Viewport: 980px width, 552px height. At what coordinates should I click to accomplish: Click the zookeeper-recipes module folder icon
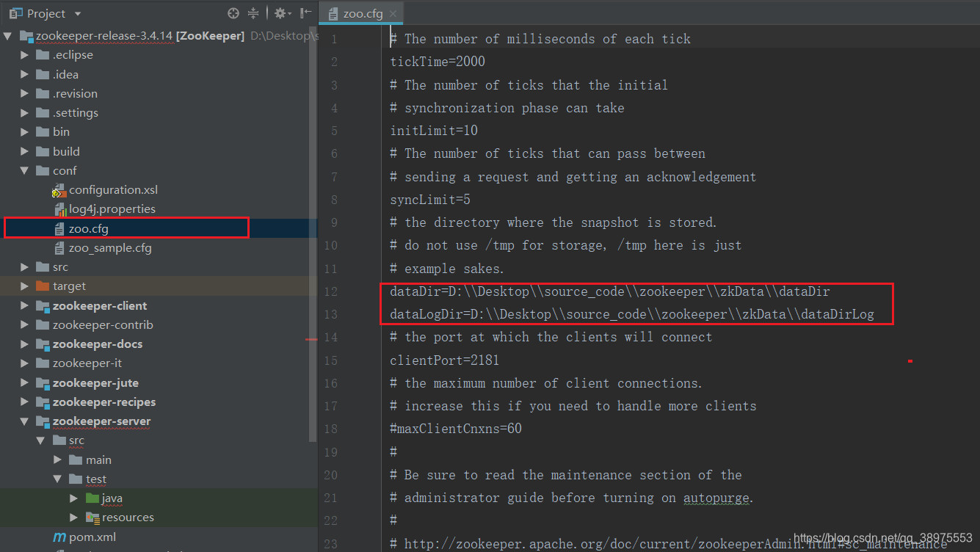[43, 402]
